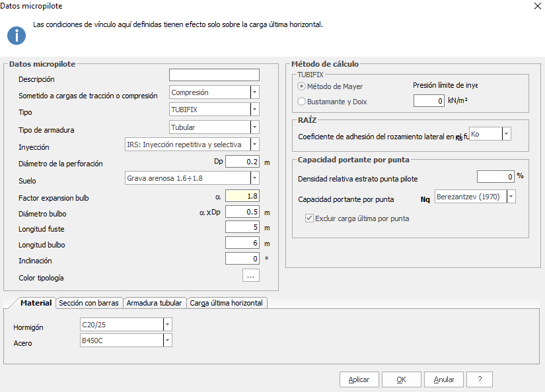Click the Diámetro bulbo value field
Viewport: 545px width, 392px height.
point(242,212)
